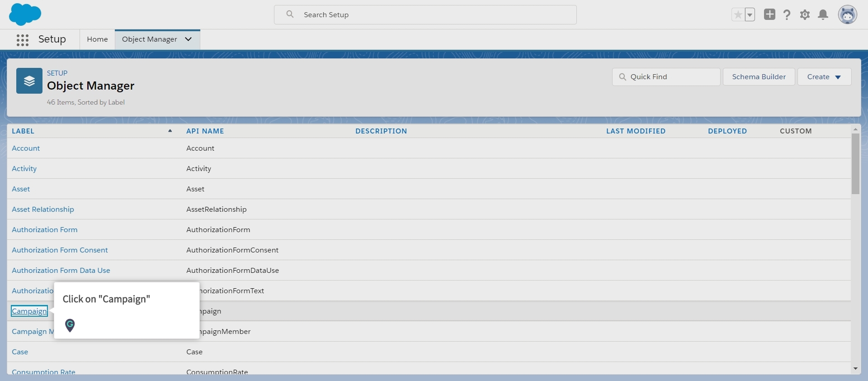
Task: Open the setup gear icon
Action: 805,15
